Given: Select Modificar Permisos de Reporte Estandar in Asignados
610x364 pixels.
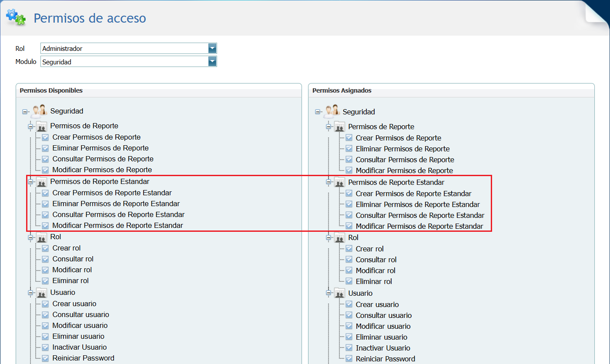Looking at the screenshot, I should click(419, 226).
